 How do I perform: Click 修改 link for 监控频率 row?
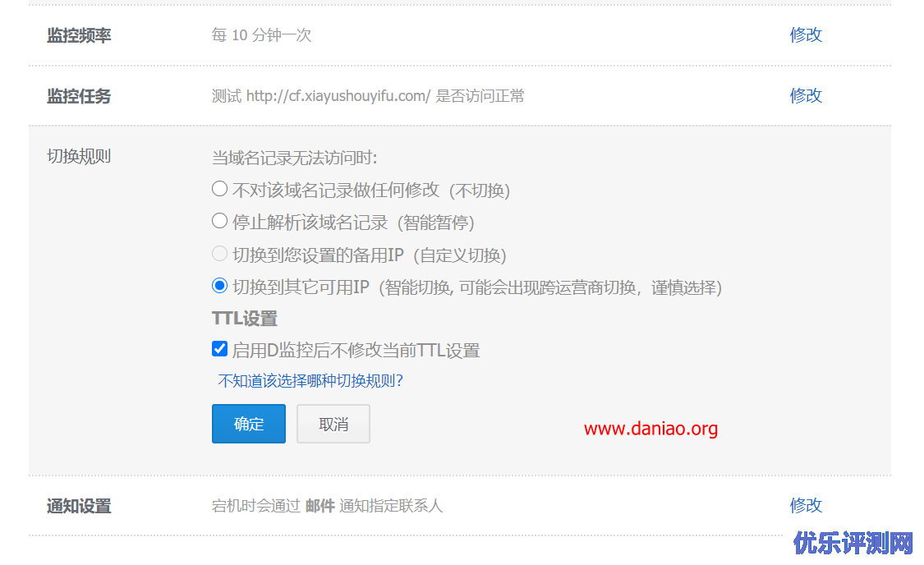point(806,34)
